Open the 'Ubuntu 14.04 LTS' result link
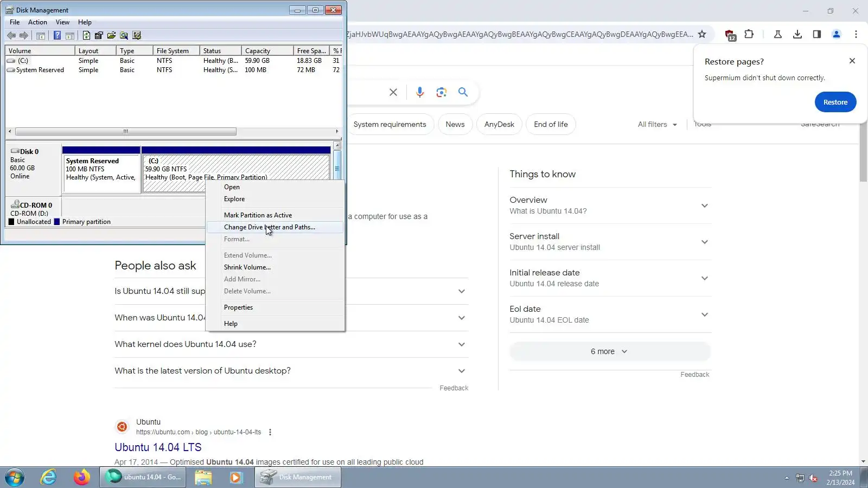Screen dimensions: 868x488 click(x=158, y=447)
